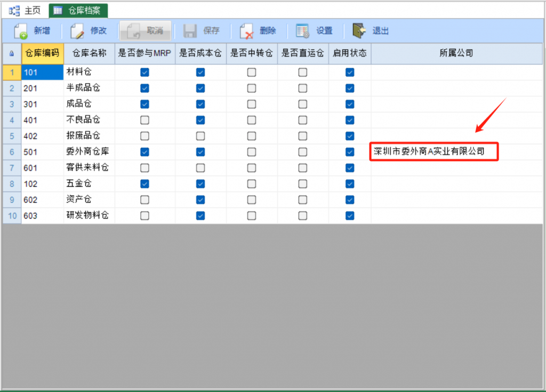Click the 退出 (Exit) door icon
The width and height of the screenshot is (546, 392).
pos(359,31)
